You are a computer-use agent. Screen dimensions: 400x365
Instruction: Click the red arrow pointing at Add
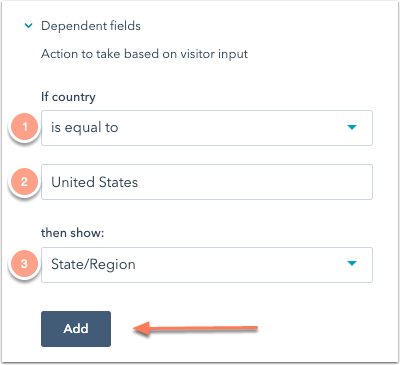pos(195,329)
